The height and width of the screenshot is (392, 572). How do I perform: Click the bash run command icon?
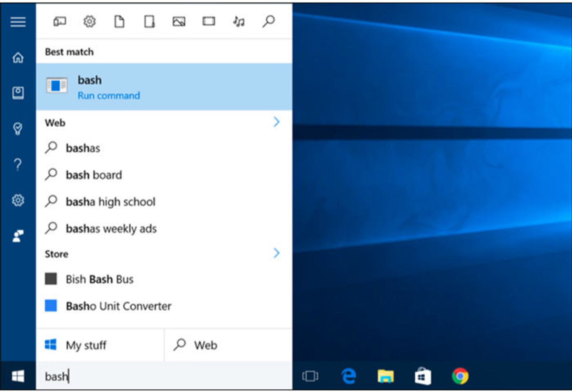(57, 85)
